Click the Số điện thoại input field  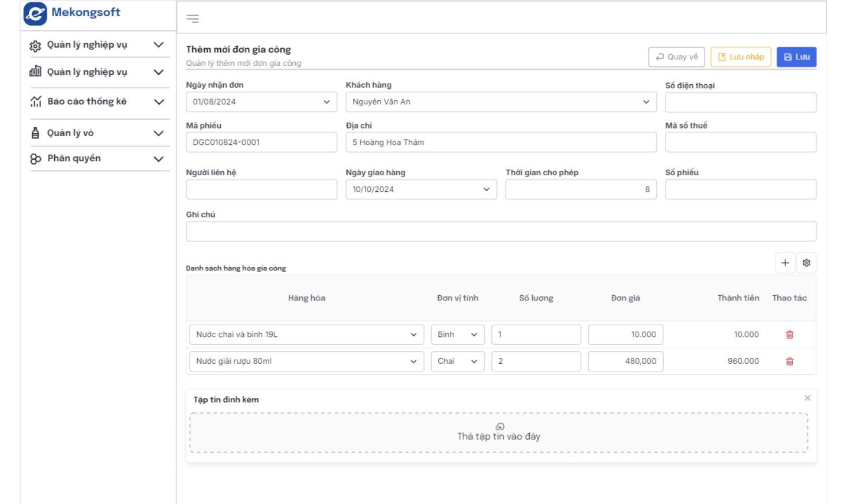pyautogui.click(x=740, y=103)
